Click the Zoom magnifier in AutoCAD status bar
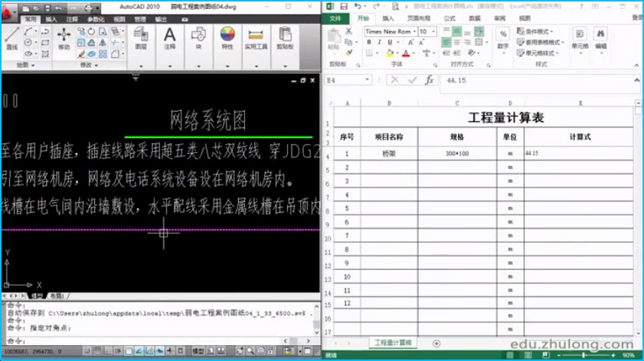The image size is (644, 361). [250, 350]
